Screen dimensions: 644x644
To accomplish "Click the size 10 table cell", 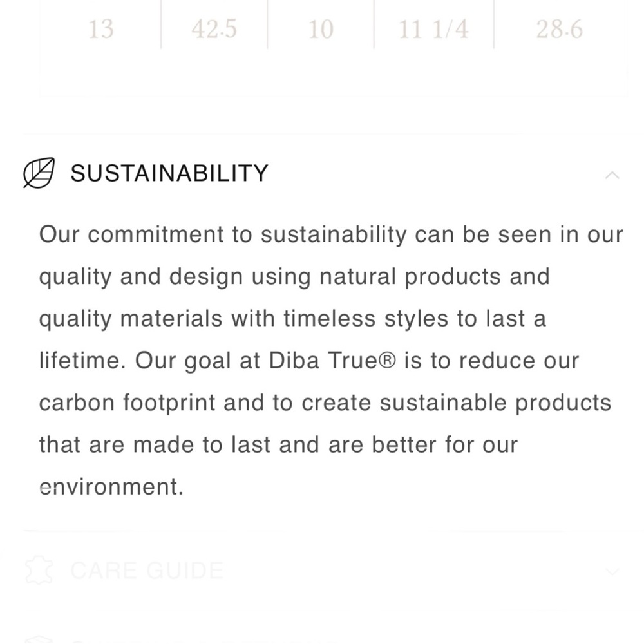I will click(321, 30).
